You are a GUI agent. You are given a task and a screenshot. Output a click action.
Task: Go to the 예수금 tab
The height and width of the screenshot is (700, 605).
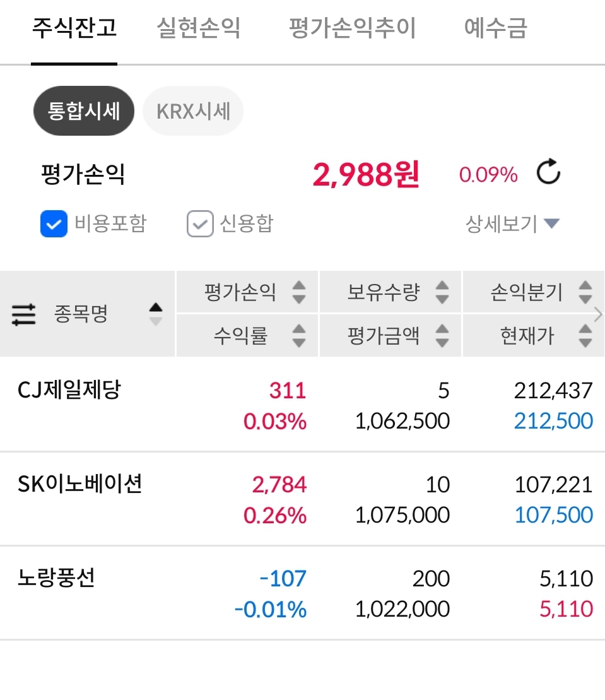[x=495, y=28]
